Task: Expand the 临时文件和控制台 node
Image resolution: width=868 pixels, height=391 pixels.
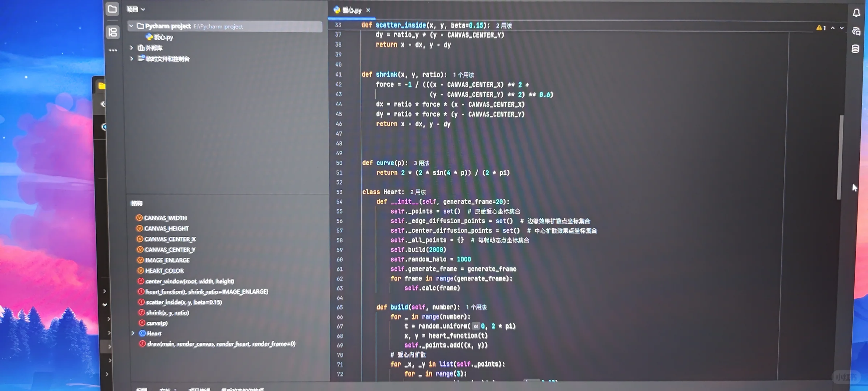Action: click(132, 59)
